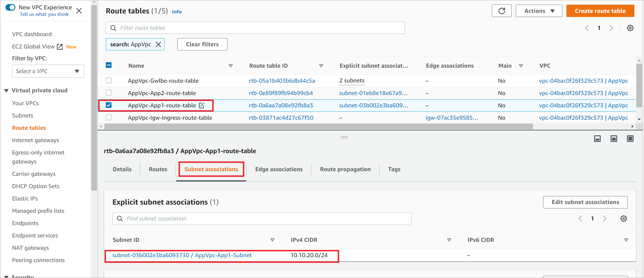644x278 pixels.
Task: Sort by Subnet ID column arrow
Action: 272,240
